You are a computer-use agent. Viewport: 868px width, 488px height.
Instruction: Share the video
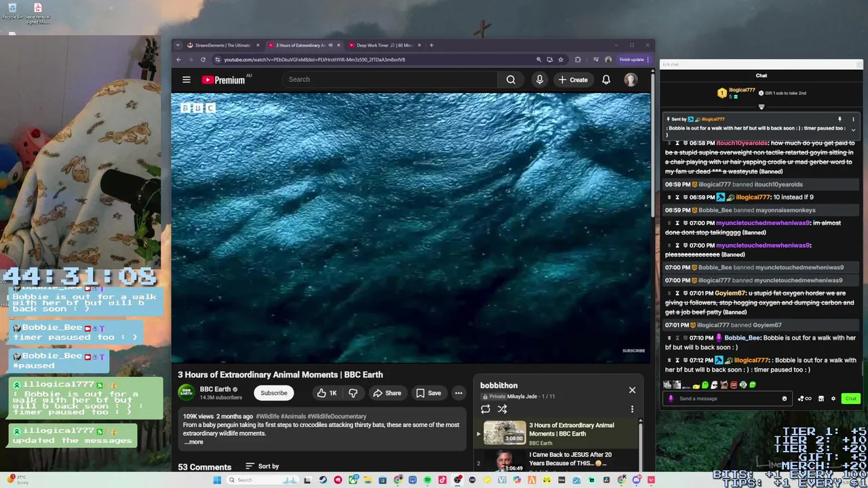coord(387,393)
